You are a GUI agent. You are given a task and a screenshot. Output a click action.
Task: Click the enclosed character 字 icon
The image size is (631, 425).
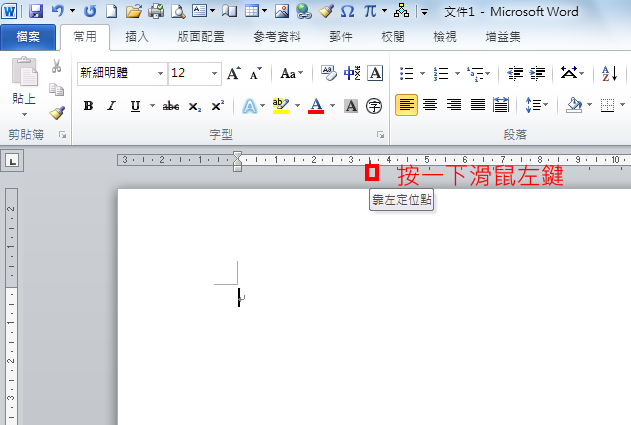click(375, 106)
